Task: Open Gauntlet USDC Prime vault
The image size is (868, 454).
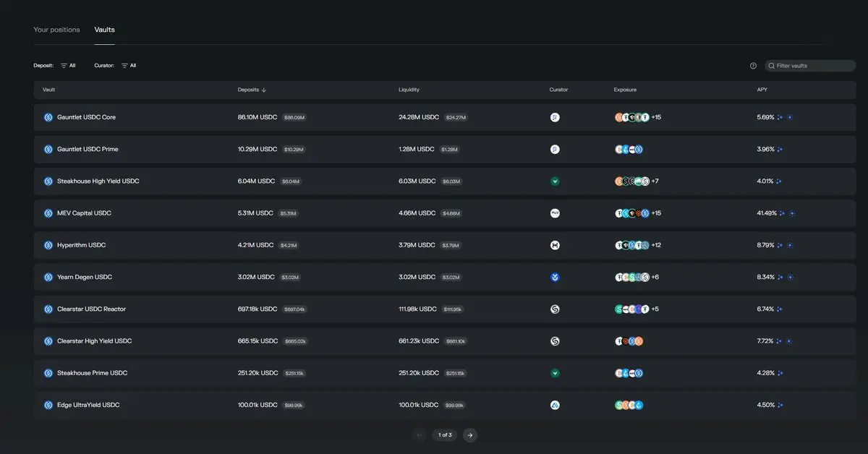Action: pos(445,149)
